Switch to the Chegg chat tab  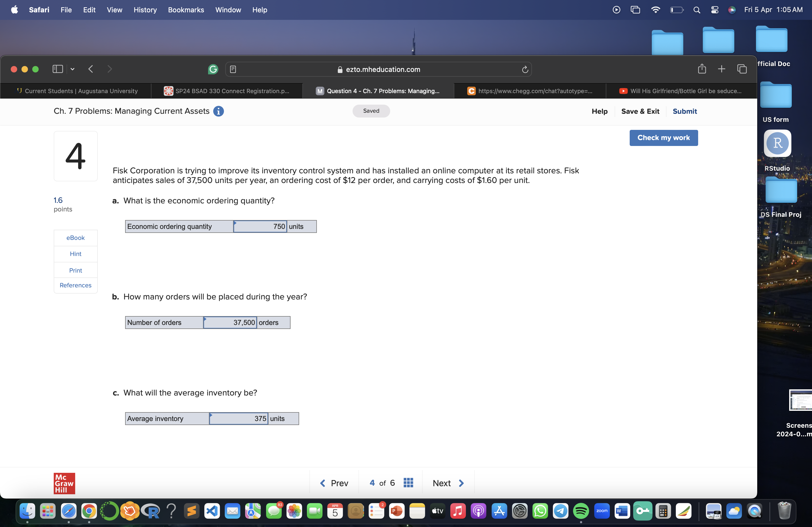(x=528, y=91)
